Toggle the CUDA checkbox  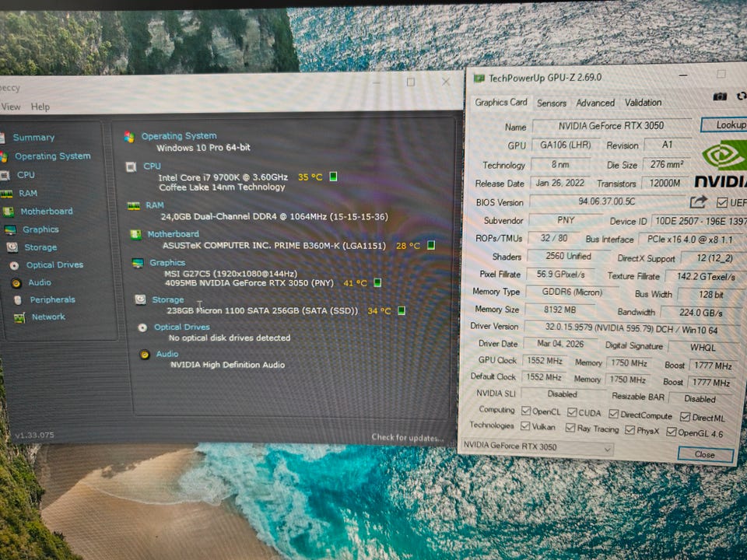point(572,412)
